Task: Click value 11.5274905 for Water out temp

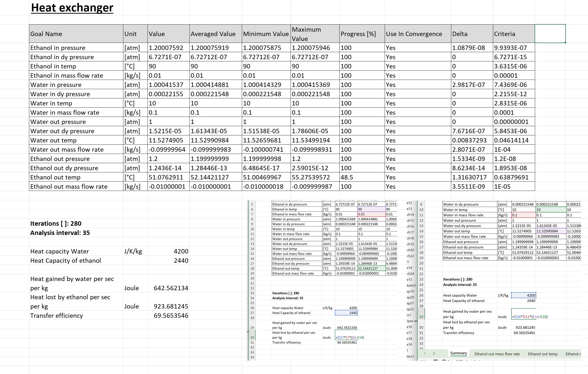Action: (x=168, y=140)
